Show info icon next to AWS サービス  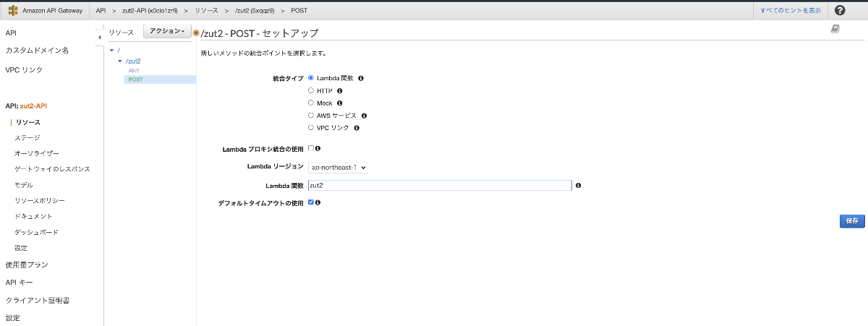[364, 116]
